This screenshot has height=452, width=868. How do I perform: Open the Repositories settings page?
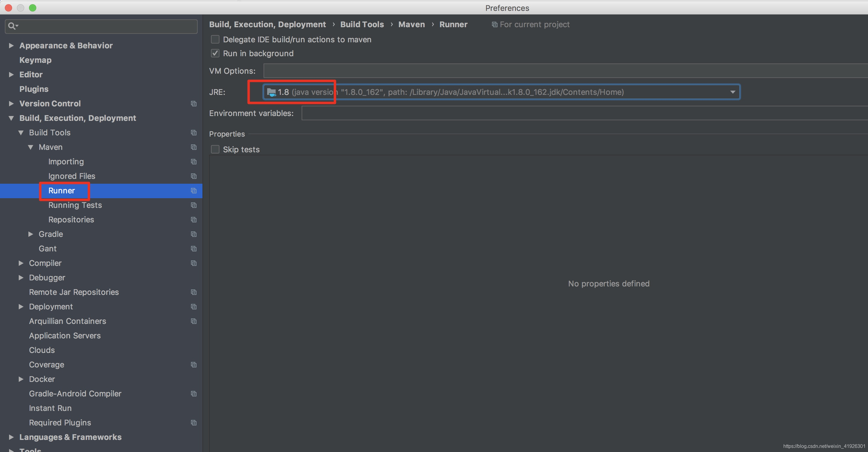coord(71,220)
